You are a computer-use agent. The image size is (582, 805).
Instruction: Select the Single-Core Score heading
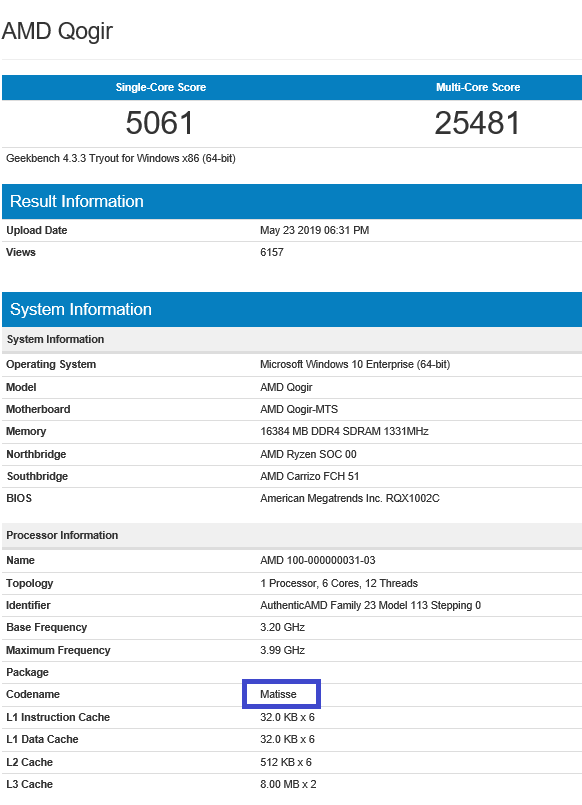click(161, 87)
